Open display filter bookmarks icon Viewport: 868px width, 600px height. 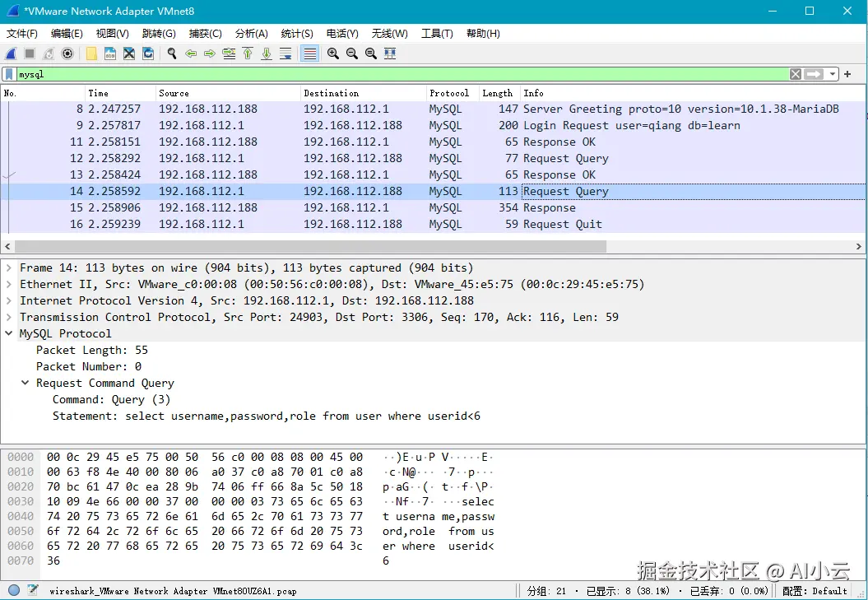pos(9,74)
